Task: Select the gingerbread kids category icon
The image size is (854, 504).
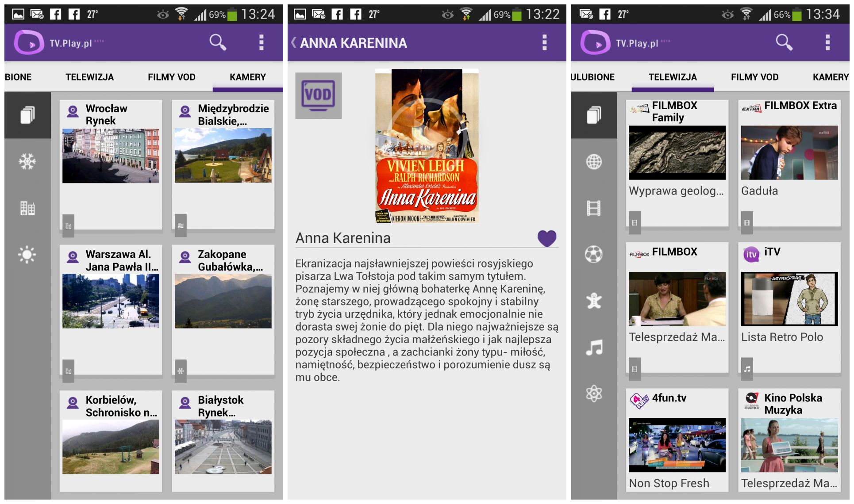Action: [593, 301]
